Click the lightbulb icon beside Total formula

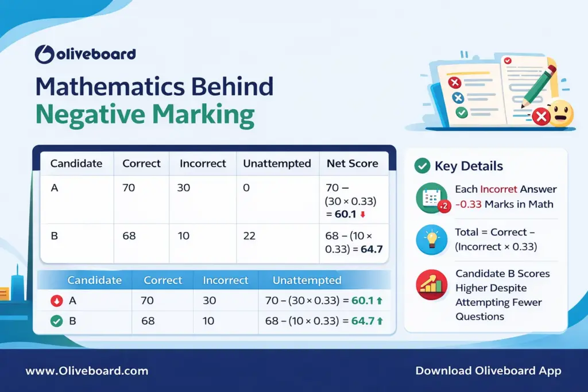pos(431,241)
